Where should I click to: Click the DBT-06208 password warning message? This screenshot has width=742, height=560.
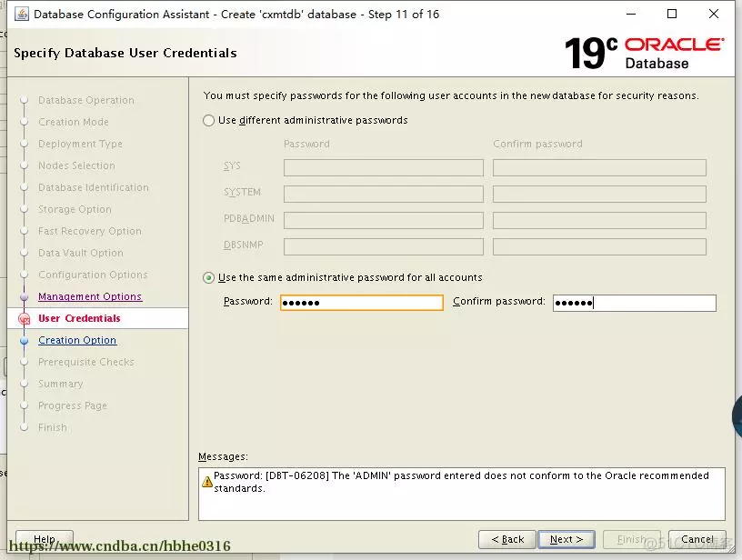pos(461,482)
